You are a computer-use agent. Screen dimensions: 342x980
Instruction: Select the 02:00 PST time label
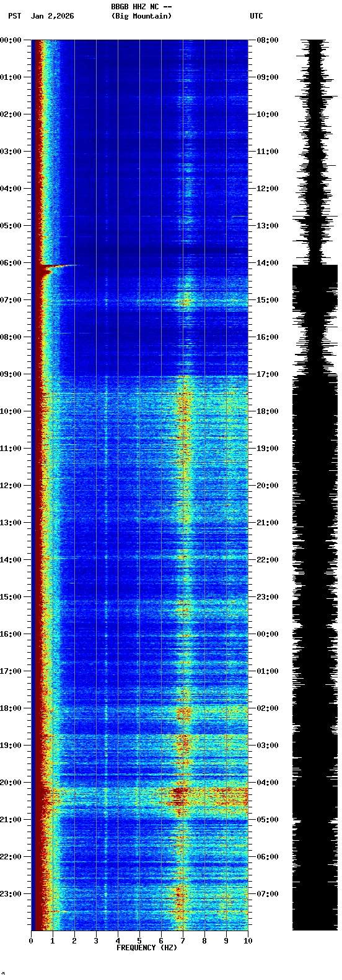pos(11,114)
